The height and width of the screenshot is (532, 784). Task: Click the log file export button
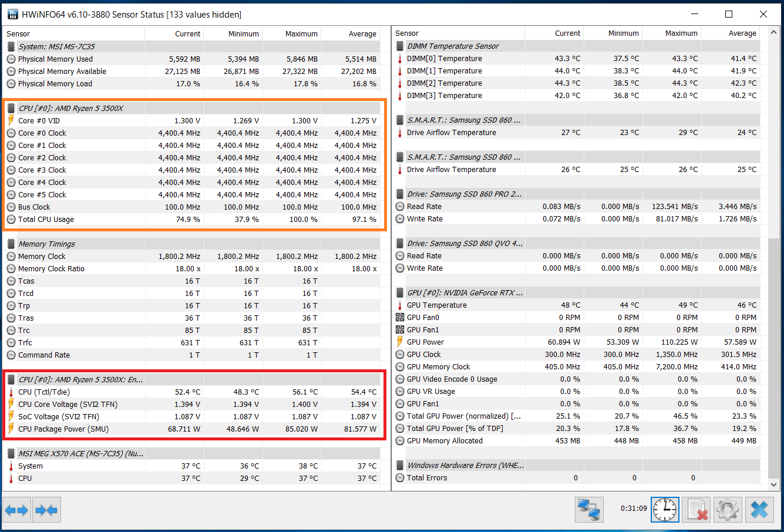[x=696, y=509]
